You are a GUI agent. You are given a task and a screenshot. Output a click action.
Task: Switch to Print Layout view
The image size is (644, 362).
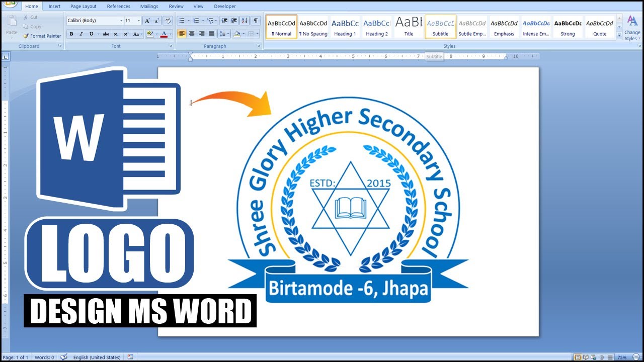(x=578, y=357)
